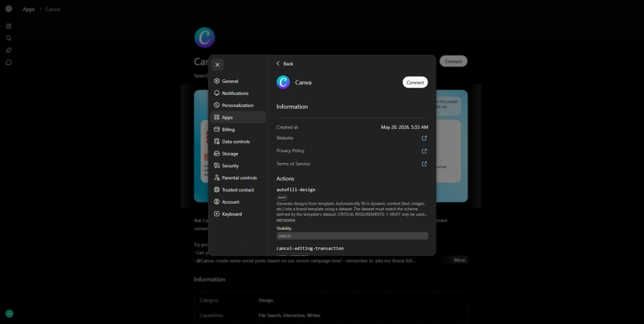Image resolution: width=644 pixels, height=324 pixels.
Task: Click the 'Actions' heading in dialog
Action: [x=285, y=179]
